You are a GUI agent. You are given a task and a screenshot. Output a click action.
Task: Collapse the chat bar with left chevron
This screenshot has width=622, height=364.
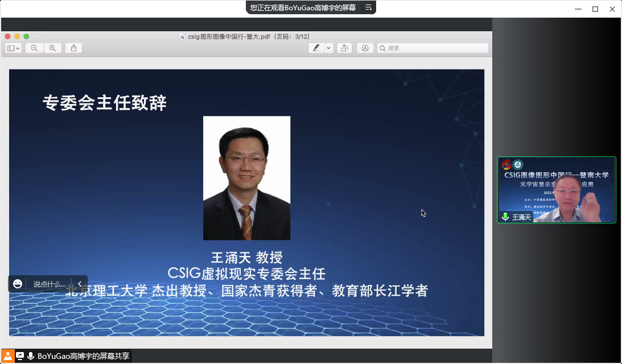80,283
